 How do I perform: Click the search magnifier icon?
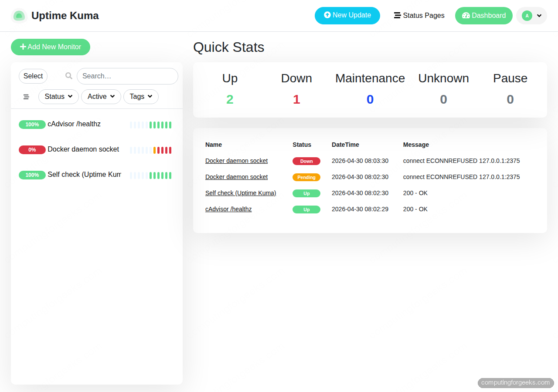point(69,76)
